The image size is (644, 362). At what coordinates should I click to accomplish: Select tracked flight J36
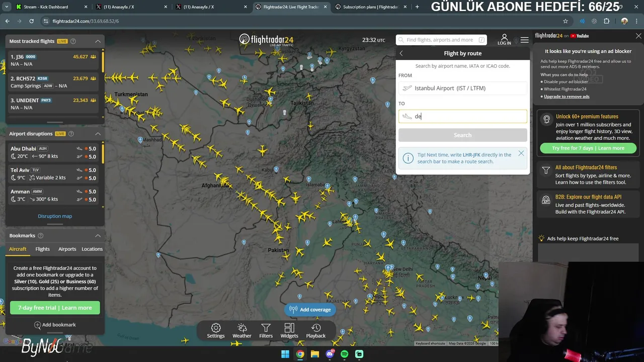tap(54, 60)
